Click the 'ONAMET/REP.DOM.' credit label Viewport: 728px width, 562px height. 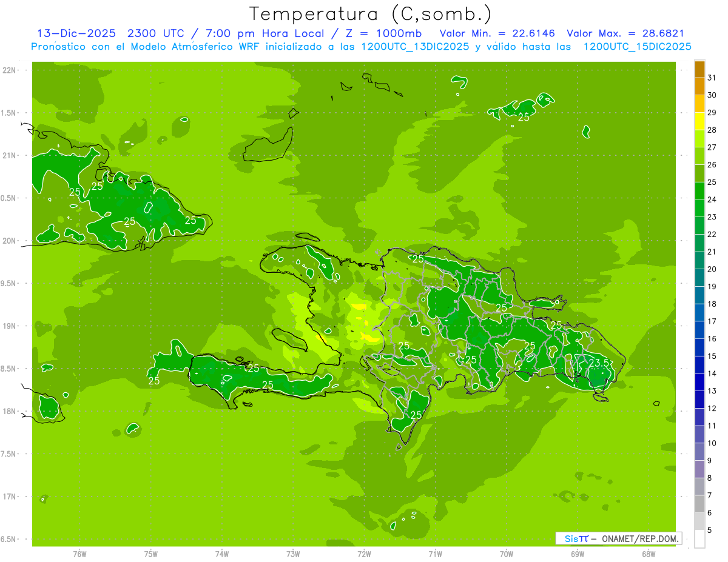[641, 538]
